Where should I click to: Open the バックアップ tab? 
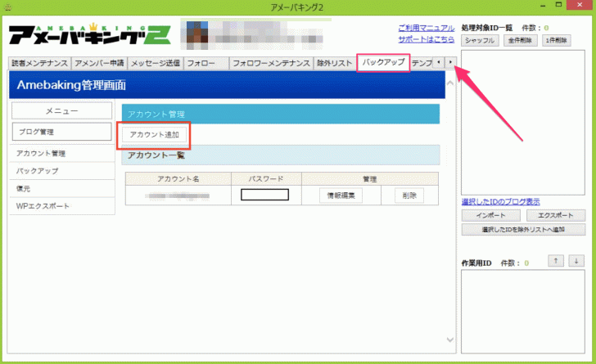(383, 63)
